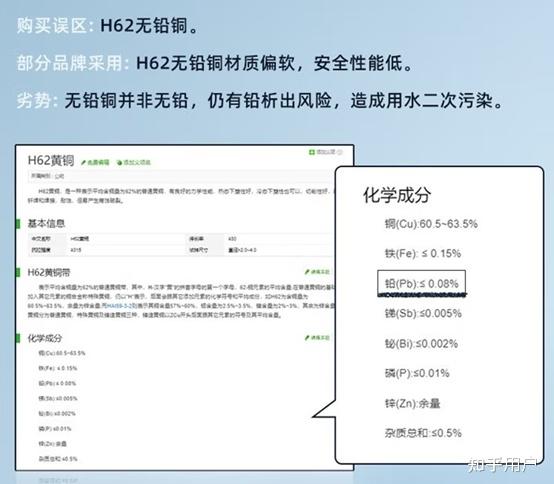Screen dimensions: 554x484
Task: Click the large 化学成分 title in the callout
Action: pos(397,195)
